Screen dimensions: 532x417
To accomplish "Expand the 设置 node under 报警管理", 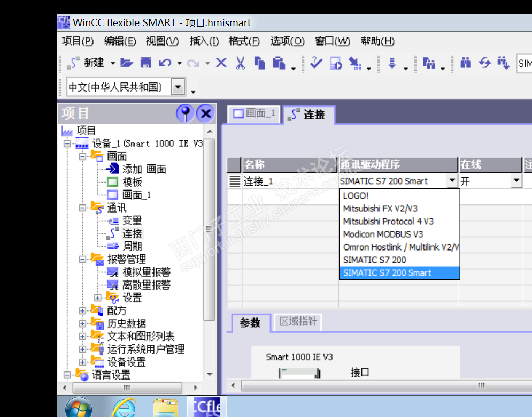I will coord(98,298).
